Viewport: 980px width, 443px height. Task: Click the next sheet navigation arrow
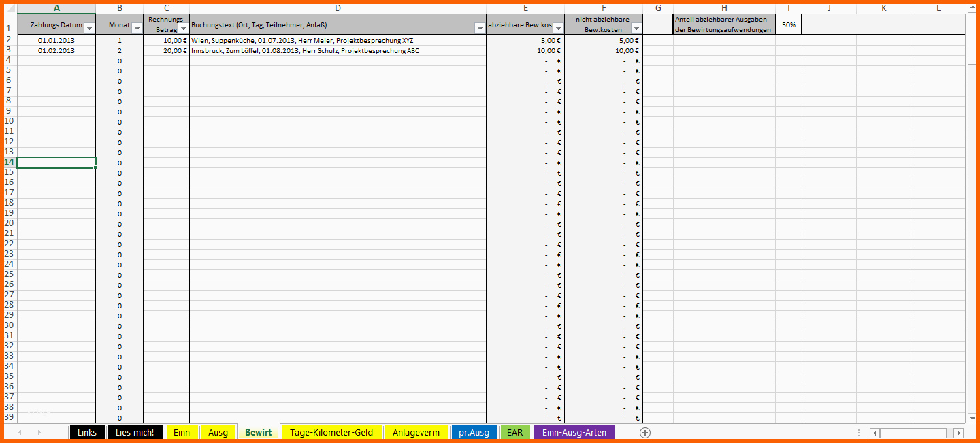[39, 433]
